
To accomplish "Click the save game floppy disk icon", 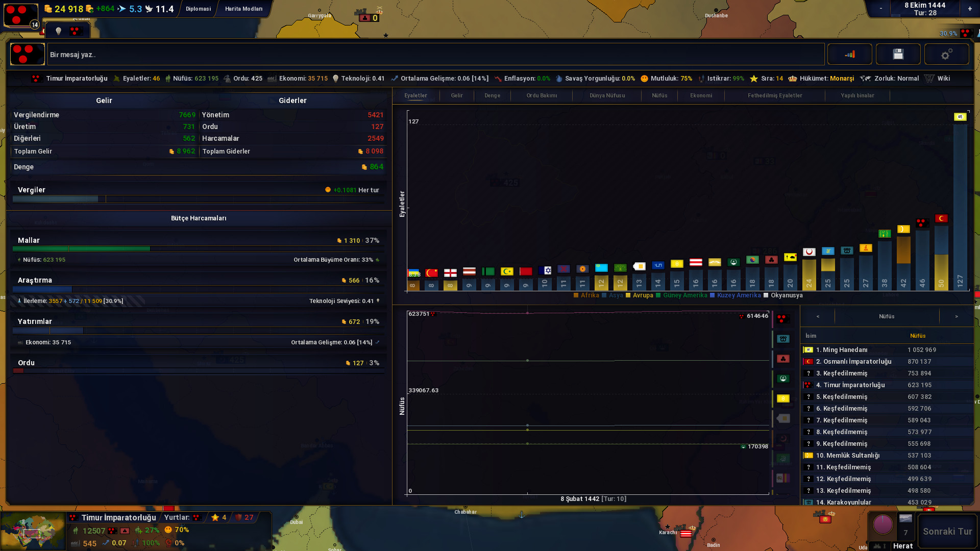I will (x=898, y=54).
